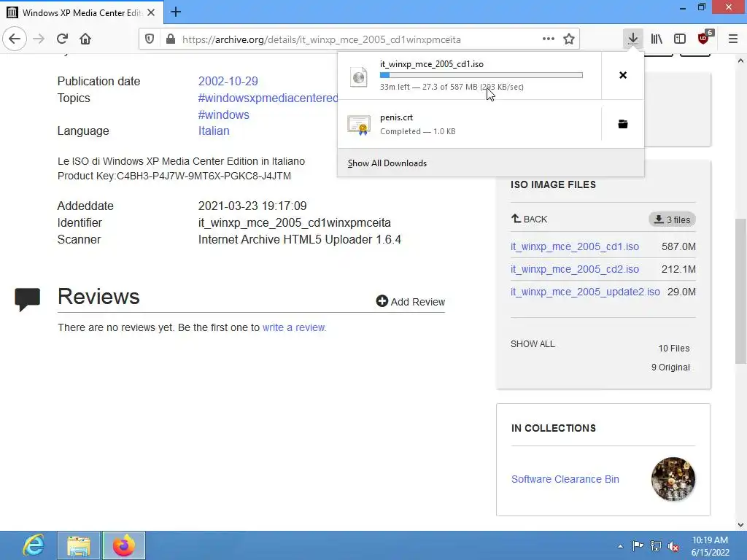747x560 pixels.
Task: Launch Internet Explorer from the taskbar
Action: [34, 545]
